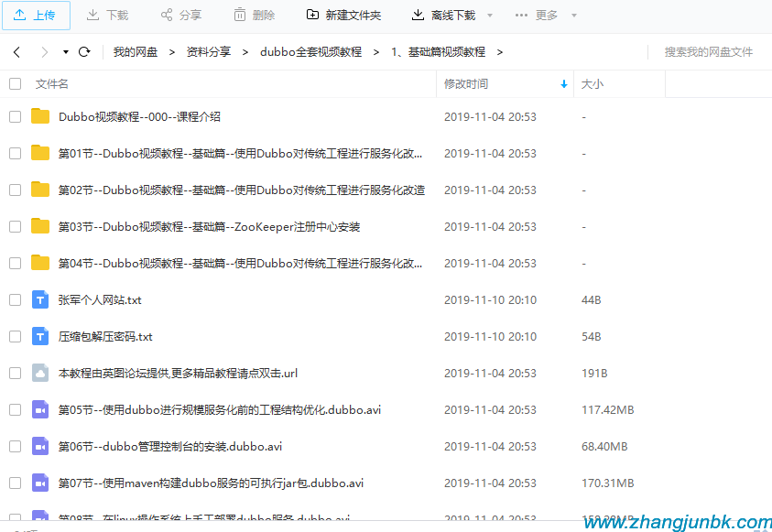The width and height of the screenshot is (772, 532).
Task: Click the back navigation arrow icon
Action: 16,52
